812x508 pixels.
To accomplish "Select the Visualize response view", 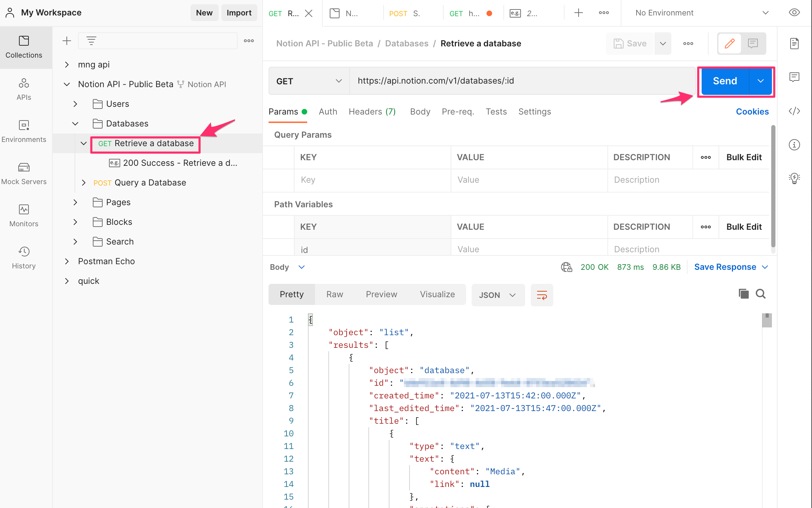I will 437,294.
